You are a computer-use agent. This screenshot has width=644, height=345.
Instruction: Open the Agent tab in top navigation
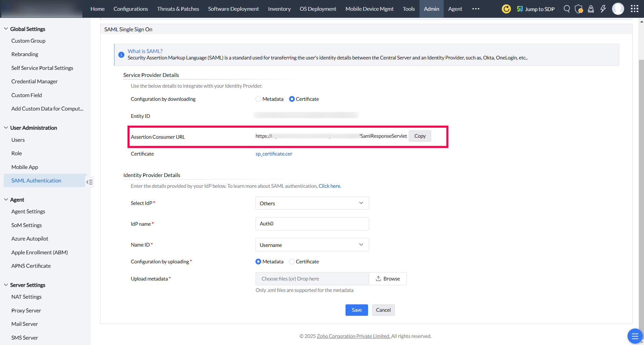click(x=455, y=9)
